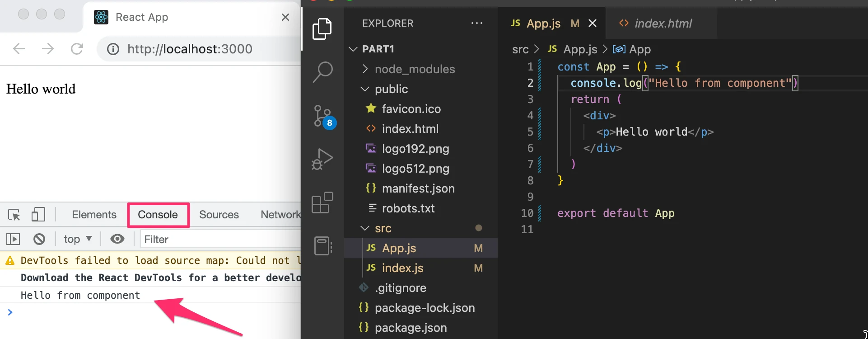Image resolution: width=868 pixels, height=339 pixels.
Task: Collapse the PART1 project folder
Action: [x=421, y=49]
